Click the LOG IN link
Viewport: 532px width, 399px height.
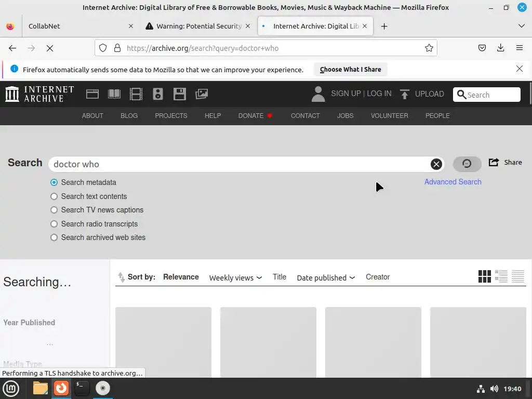tap(379, 94)
